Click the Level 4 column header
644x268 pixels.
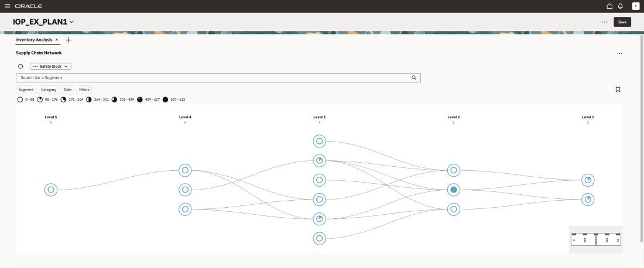185,118
